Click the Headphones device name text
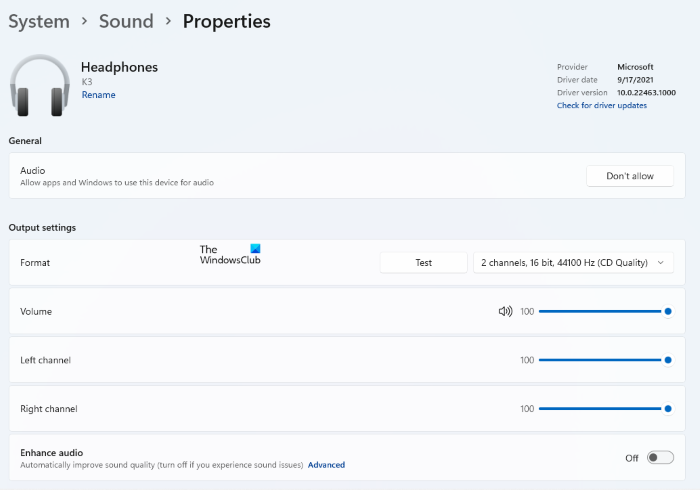The height and width of the screenshot is (490, 700). coord(119,67)
